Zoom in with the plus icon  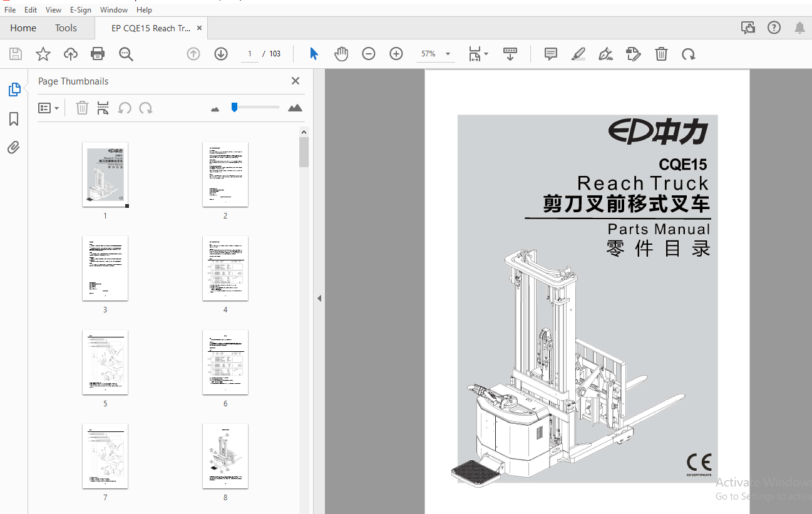tap(396, 54)
